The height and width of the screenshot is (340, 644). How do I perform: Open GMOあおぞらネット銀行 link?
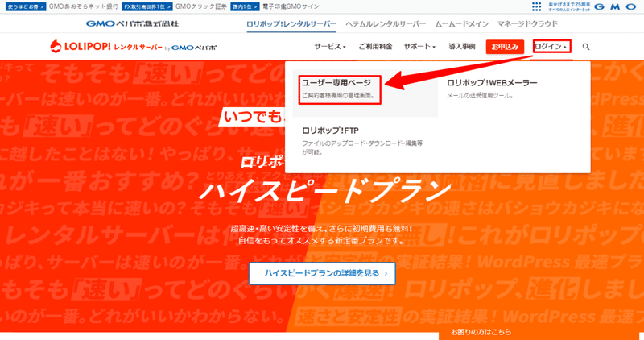pos(84,6)
